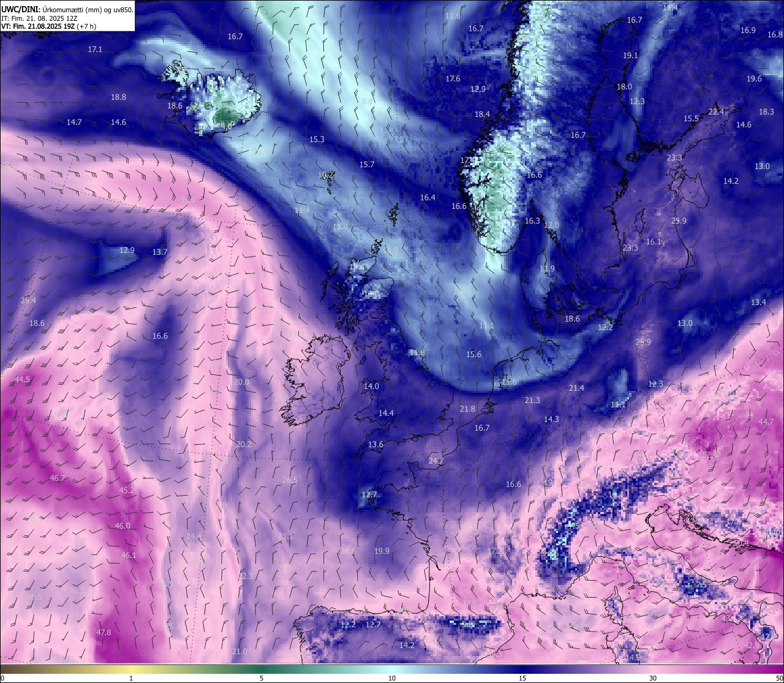Click the 46.0 map value
The width and height of the screenshot is (784, 683).
click(x=123, y=526)
